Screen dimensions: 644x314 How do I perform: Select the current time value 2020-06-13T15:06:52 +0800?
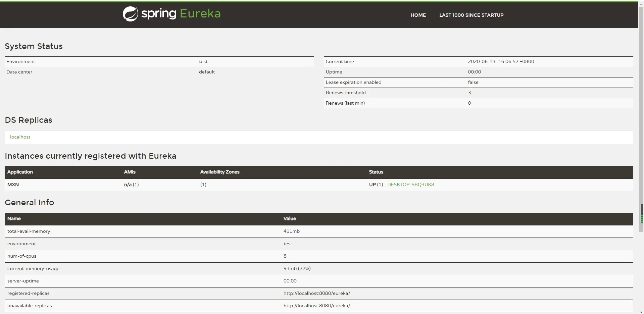tap(501, 61)
